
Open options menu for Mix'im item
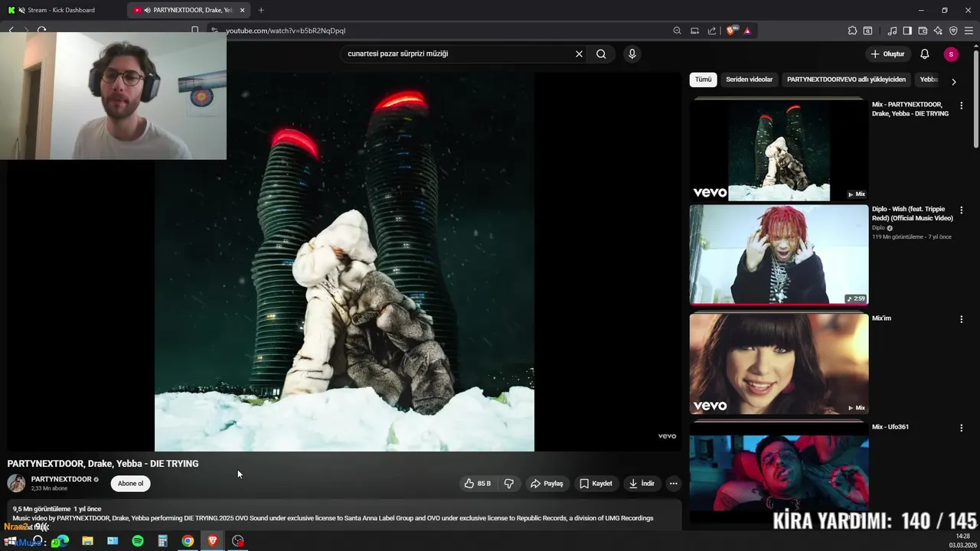(962, 319)
